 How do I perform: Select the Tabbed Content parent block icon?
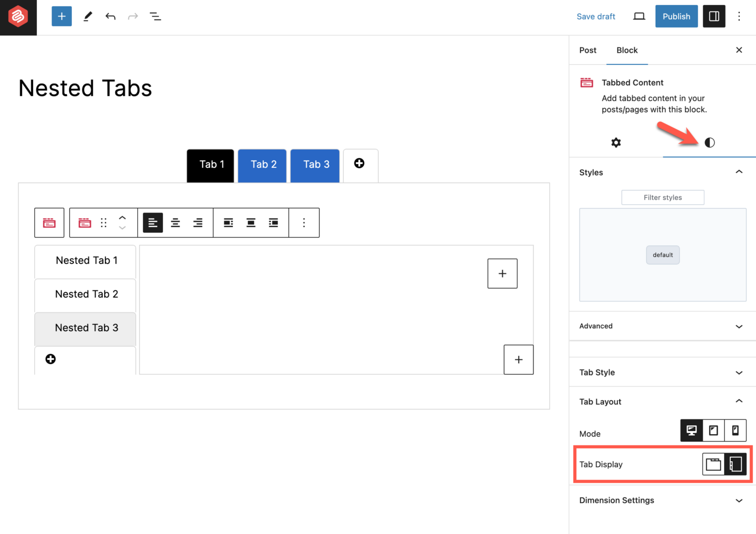point(49,222)
